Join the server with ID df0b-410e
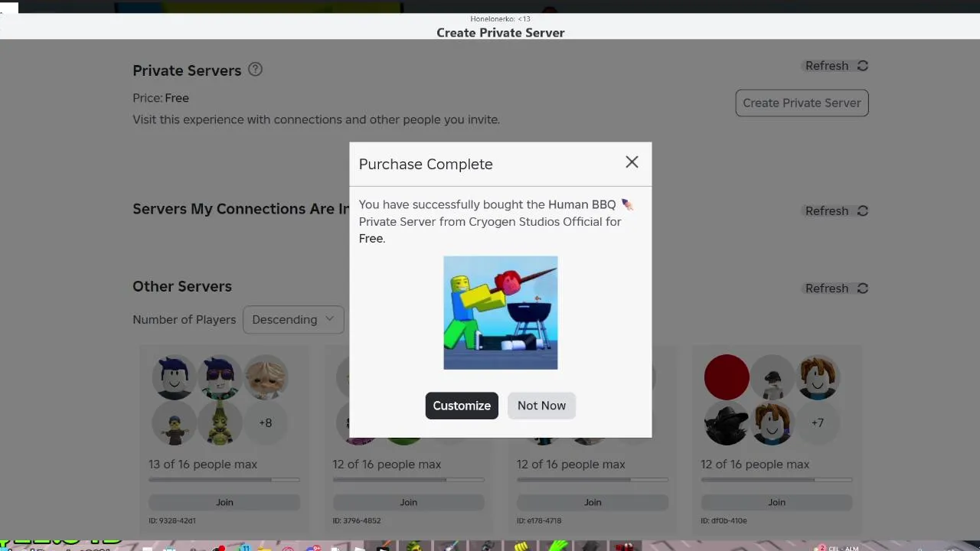The height and width of the screenshot is (551, 980). 776,502
